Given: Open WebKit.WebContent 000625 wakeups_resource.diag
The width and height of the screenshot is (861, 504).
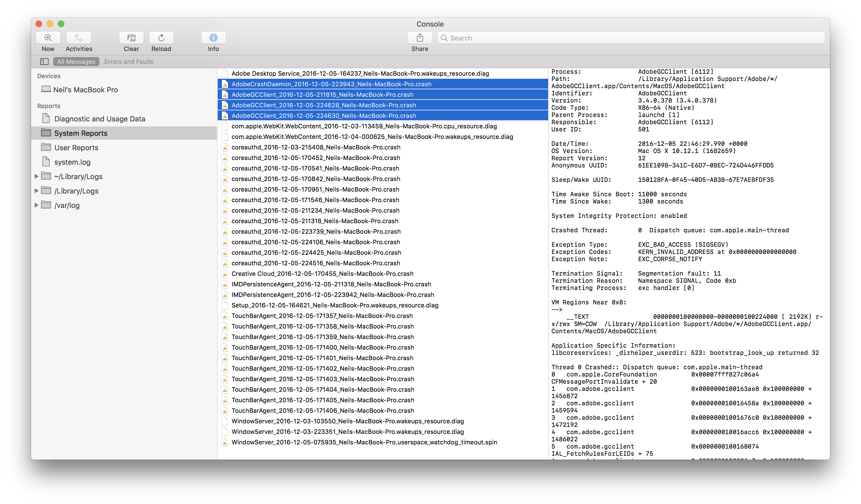Looking at the screenshot, I should click(x=383, y=137).
